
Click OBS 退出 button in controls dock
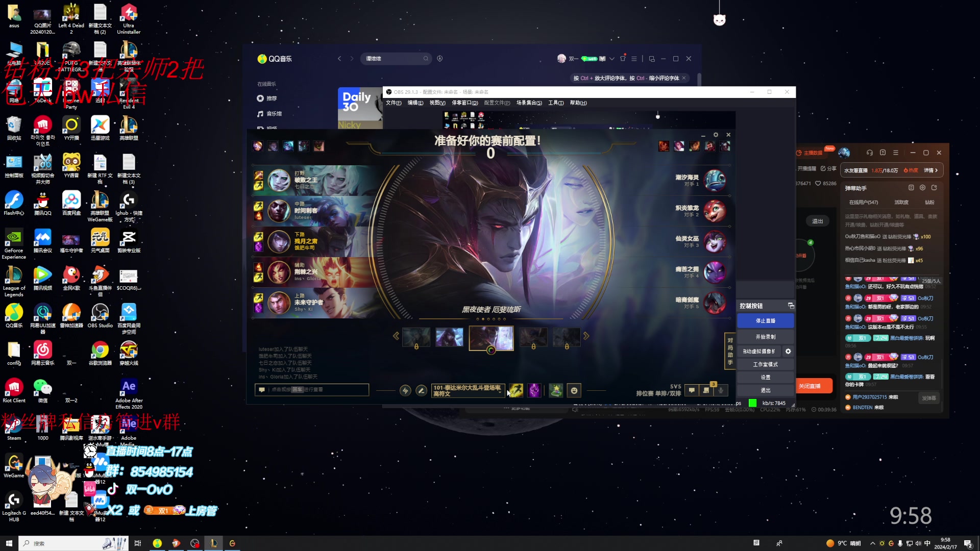point(765,390)
